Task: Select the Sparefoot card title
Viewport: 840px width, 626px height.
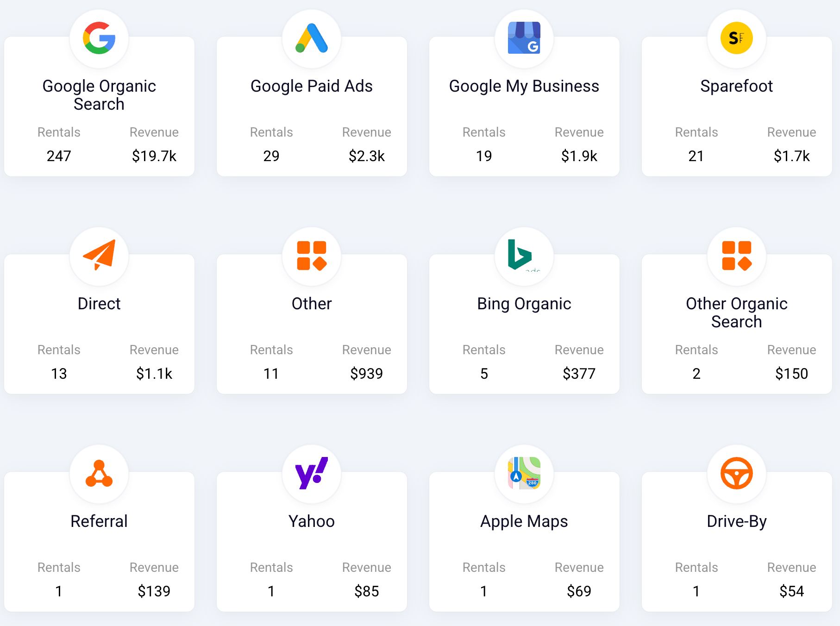Action: click(x=737, y=86)
